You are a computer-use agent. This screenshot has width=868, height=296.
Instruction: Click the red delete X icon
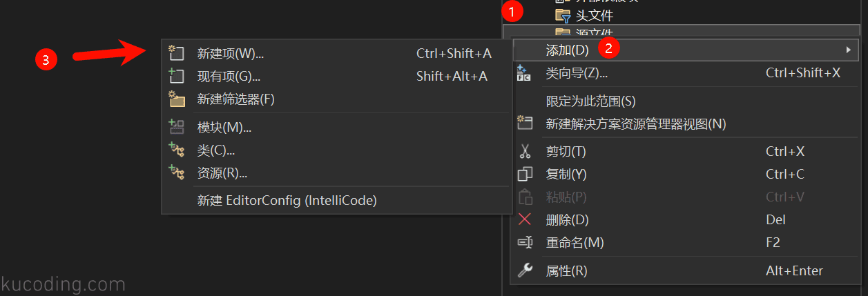[x=525, y=219]
